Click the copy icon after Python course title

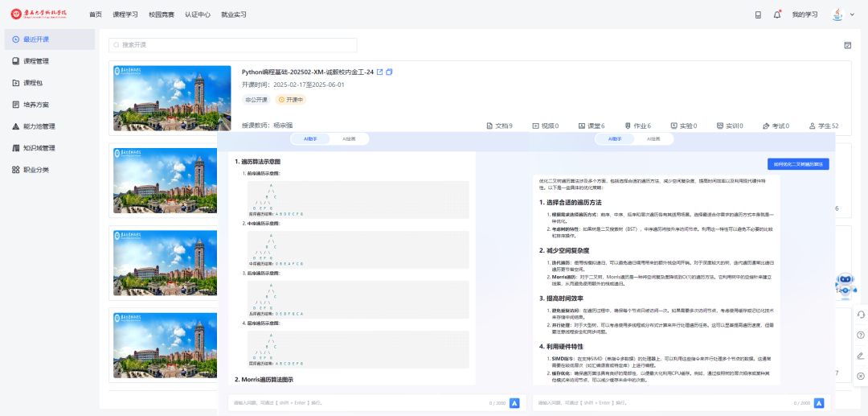[389, 72]
